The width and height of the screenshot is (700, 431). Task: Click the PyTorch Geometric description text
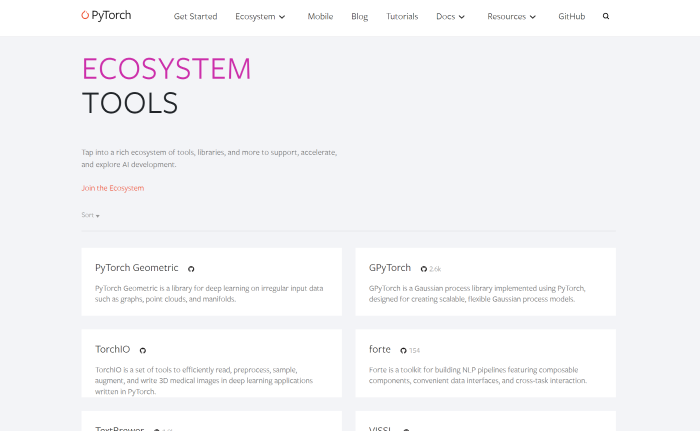click(x=209, y=294)
